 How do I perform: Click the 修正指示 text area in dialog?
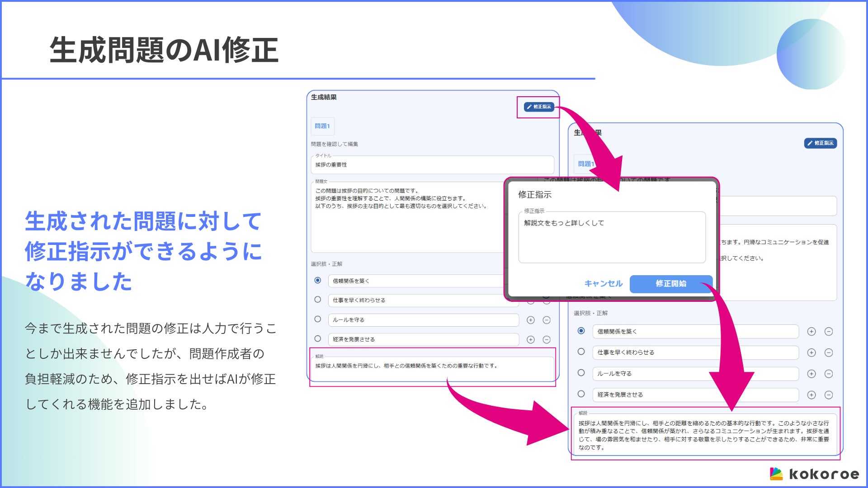pyautogui.click(x=612, y=238)
